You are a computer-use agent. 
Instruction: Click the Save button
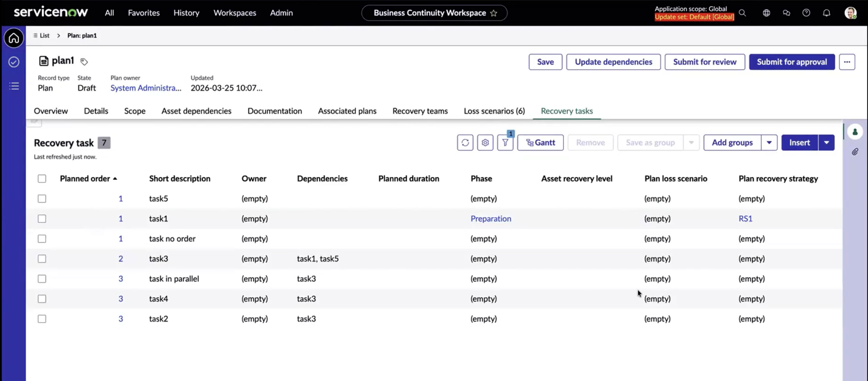545,62
